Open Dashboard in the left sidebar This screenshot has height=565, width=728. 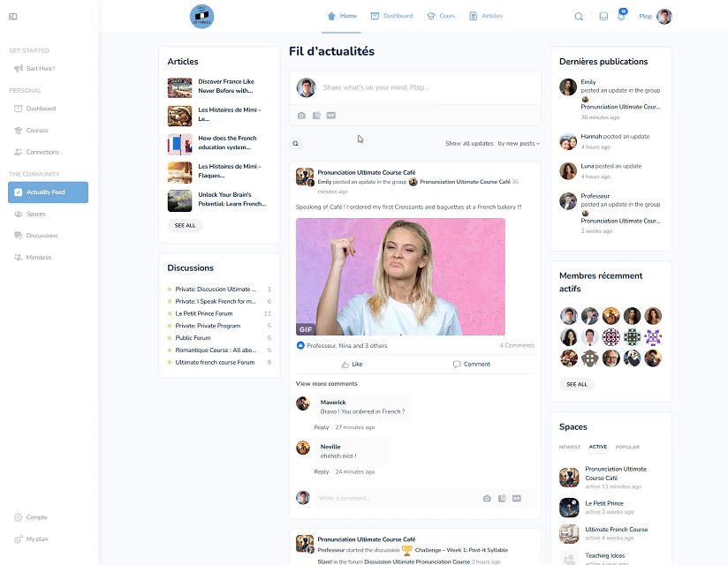[x=35, y=109]
